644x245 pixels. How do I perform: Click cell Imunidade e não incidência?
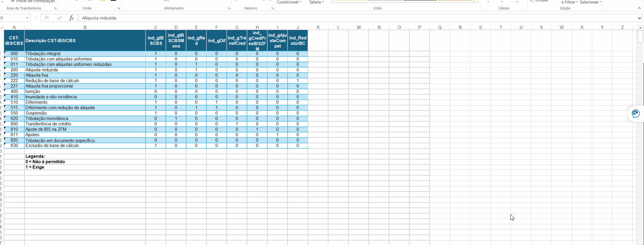(x=85, y=97)
